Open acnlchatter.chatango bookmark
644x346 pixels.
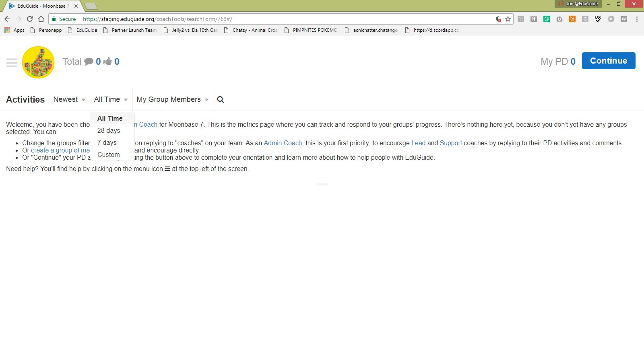(x=371, y=30)
